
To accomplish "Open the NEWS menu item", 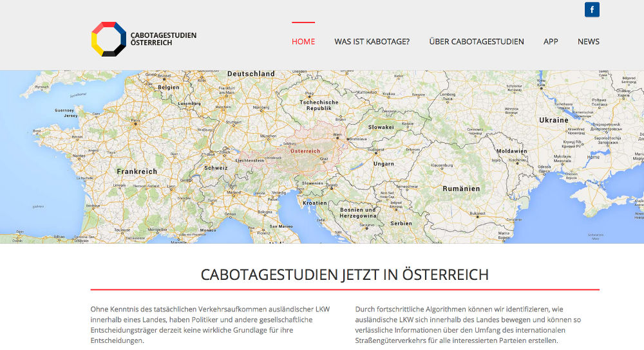I will click(588, 41).
